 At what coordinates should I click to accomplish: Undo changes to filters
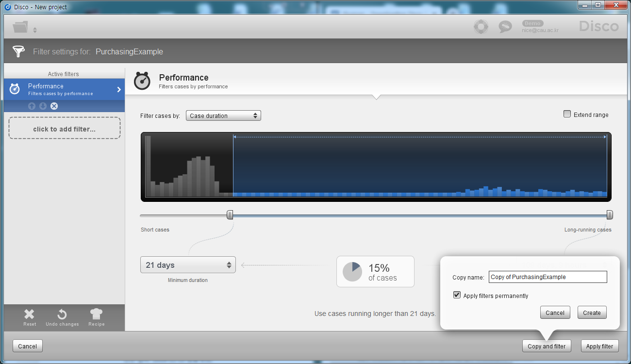pyautogui.click(x=62, y=318)
